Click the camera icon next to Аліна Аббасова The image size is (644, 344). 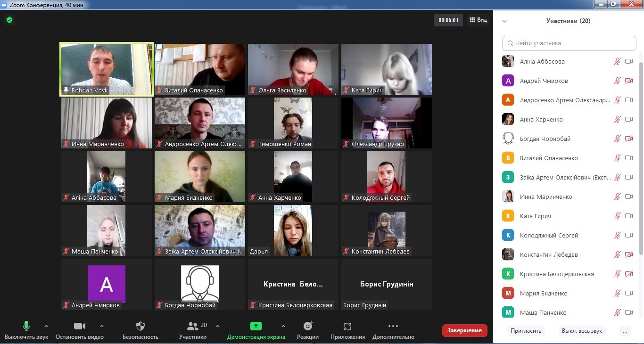629,61
